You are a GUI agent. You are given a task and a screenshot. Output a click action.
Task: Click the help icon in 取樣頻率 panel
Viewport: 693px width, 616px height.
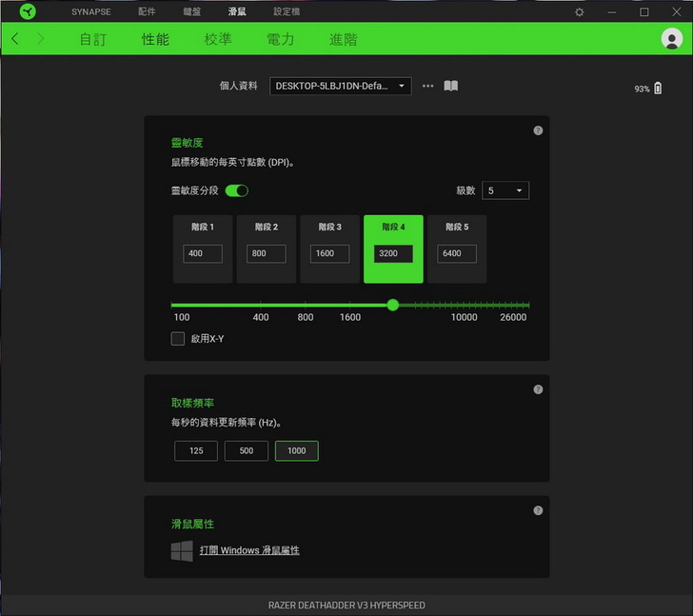pos(538,389)
